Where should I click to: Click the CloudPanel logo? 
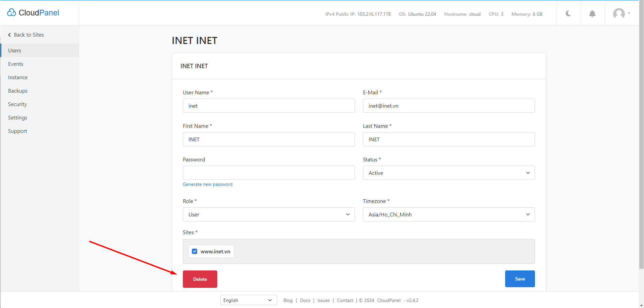(33, 13)
